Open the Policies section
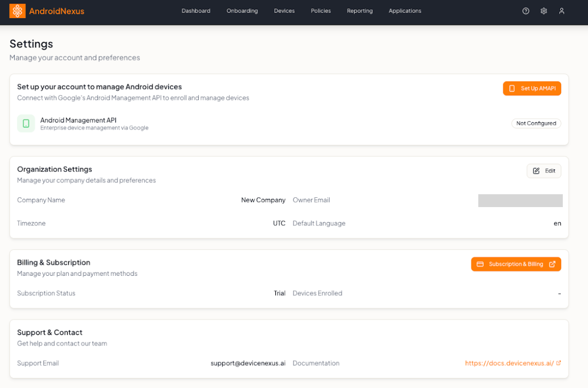The width and height of the screenshot is (588, 388). [x=321, y=11]
